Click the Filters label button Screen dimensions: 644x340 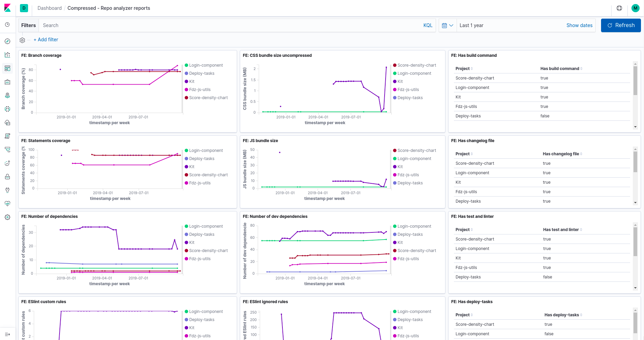point(28,25)
